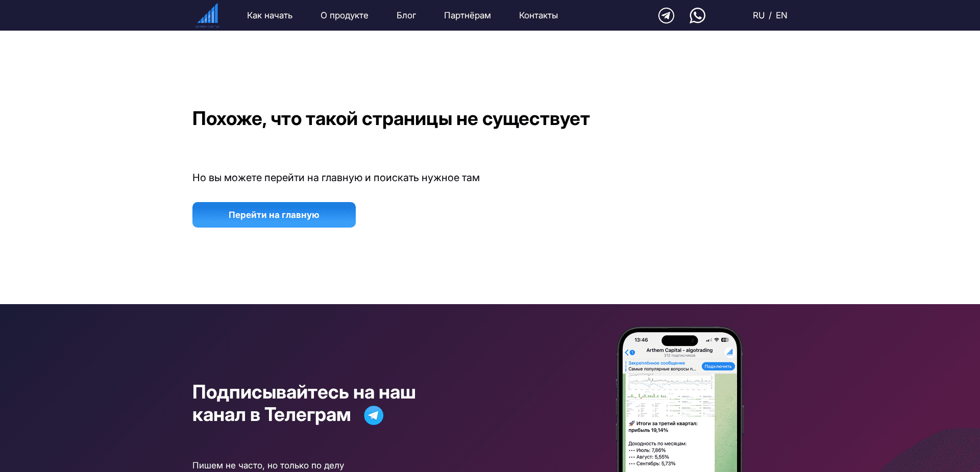Click the Перейти на главную button
The image size is (980, 472).
274,215
